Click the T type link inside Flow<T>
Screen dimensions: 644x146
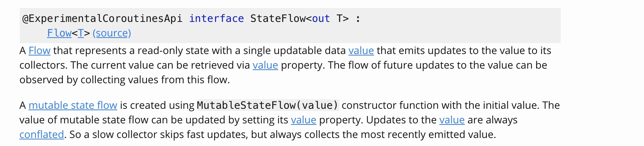pyautogui.click(x=81, y=33)
